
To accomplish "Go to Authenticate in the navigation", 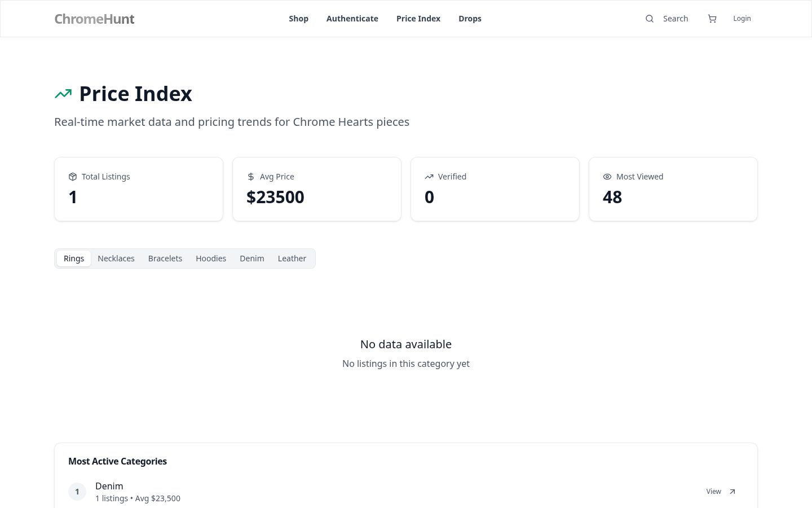I will coord(352,19).
